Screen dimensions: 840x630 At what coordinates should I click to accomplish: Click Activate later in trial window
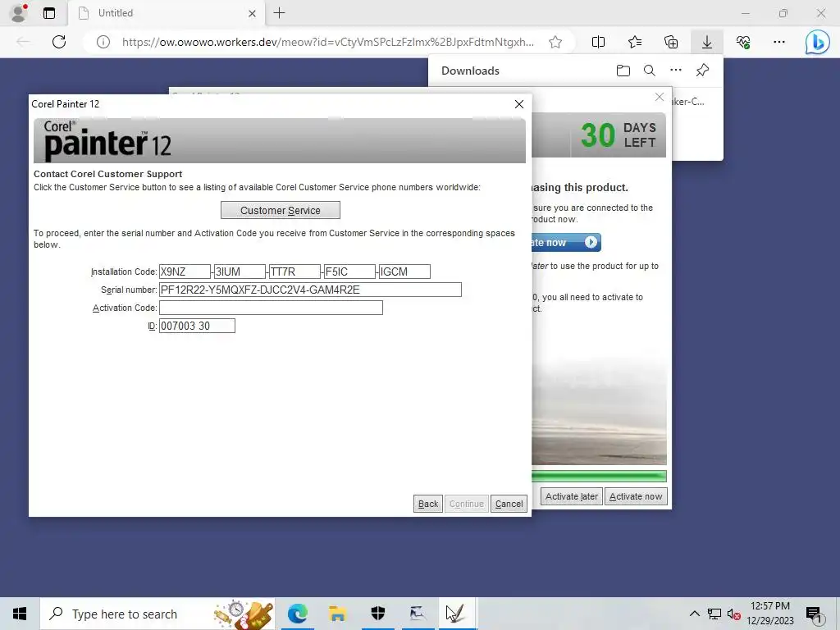click(572, 496)
